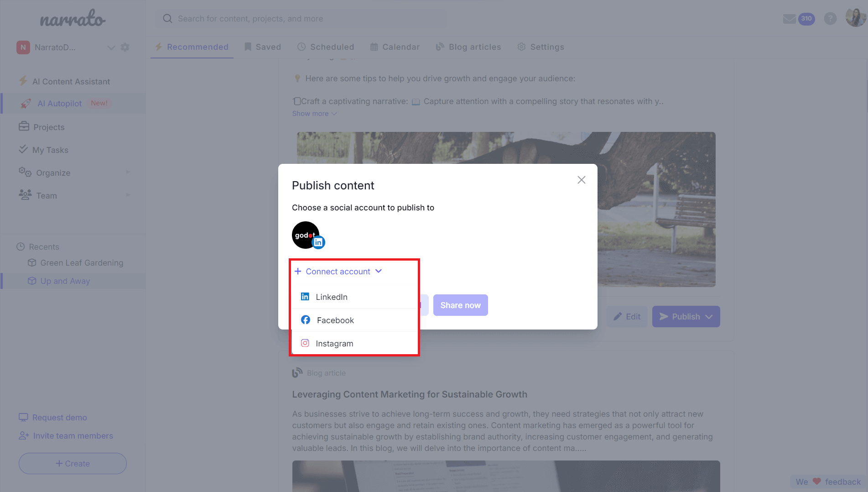Open the mail inbox icon

[789, 19]
